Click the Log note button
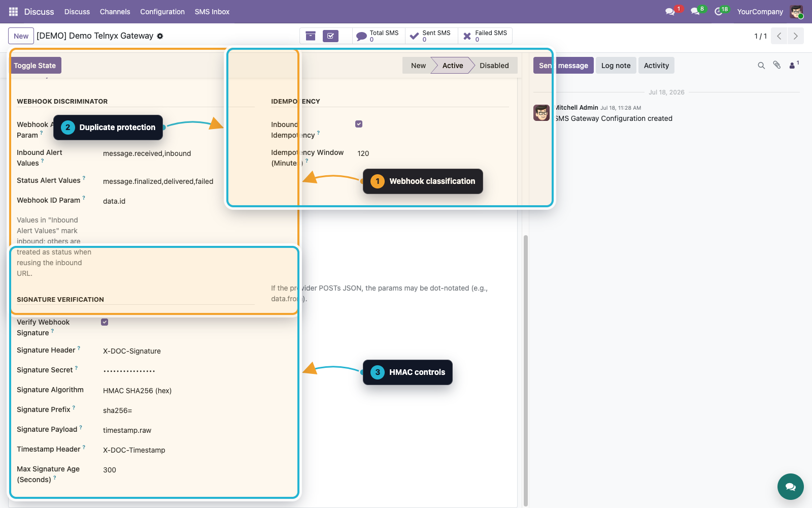 [x=616, y=66]
